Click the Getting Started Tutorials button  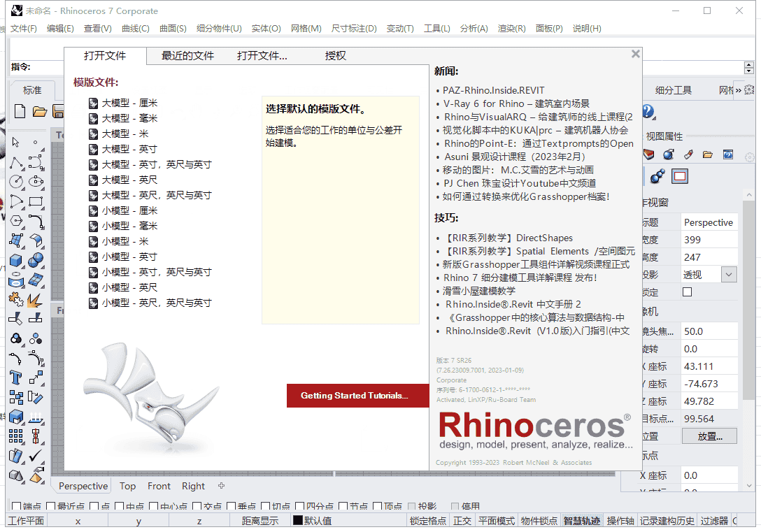[x=357, y=395]
